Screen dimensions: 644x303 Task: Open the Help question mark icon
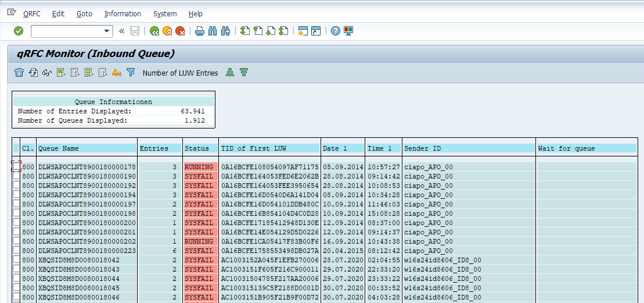tap(335, 31)
